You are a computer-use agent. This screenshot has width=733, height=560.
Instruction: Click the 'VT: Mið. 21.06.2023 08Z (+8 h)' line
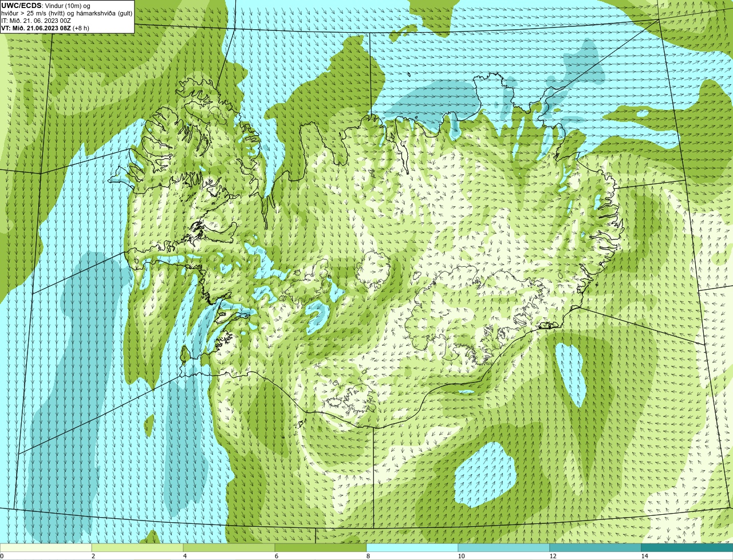click(45, 27)
